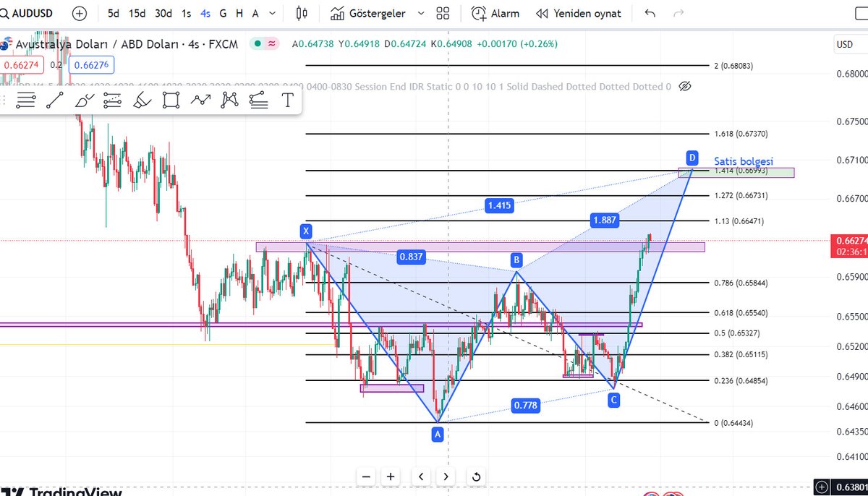868x496 pixels.
Task: Expand the Göstergeler favorites dropdown arrow
Action: pos(422,13)
